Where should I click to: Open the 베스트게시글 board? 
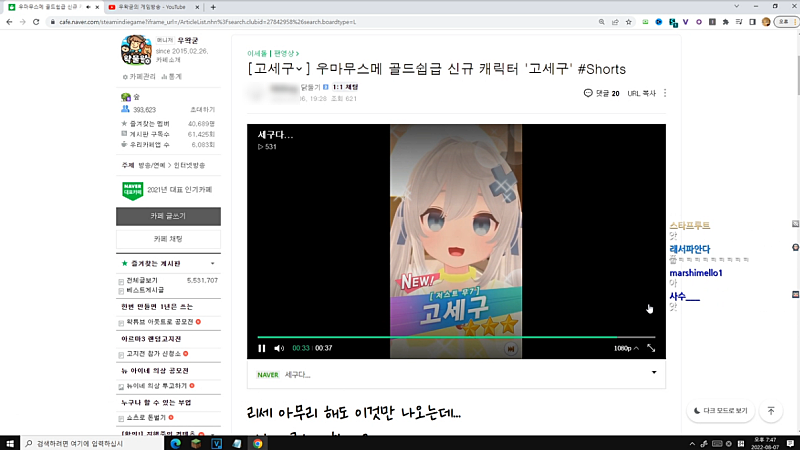[145, 290]
